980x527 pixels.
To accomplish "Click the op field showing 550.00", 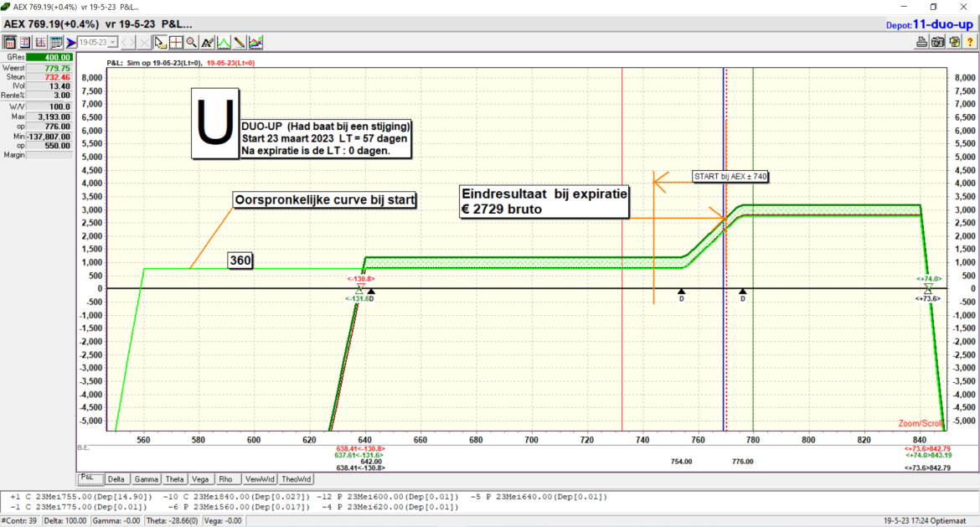I will (49, 146).
